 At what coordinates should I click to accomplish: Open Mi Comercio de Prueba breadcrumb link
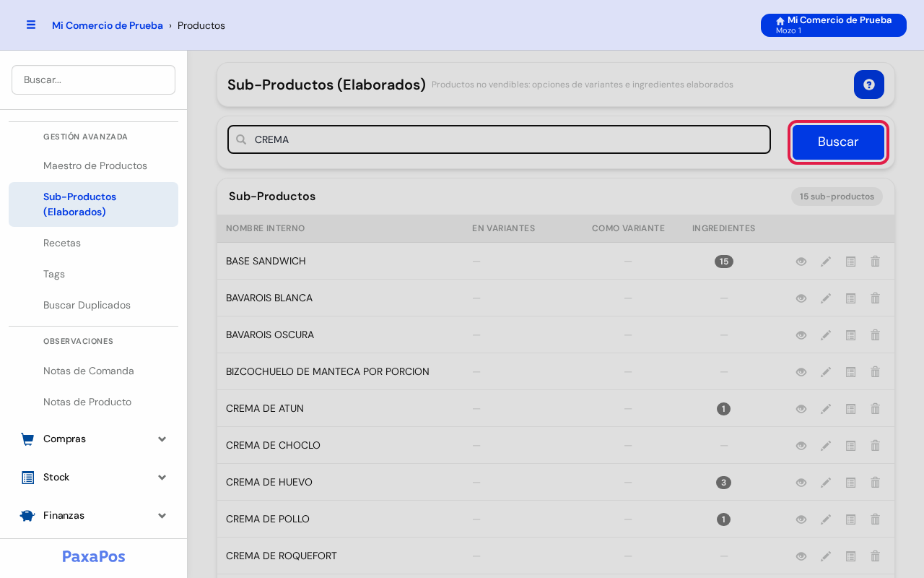pyautogui.click(x=108, y=25)
